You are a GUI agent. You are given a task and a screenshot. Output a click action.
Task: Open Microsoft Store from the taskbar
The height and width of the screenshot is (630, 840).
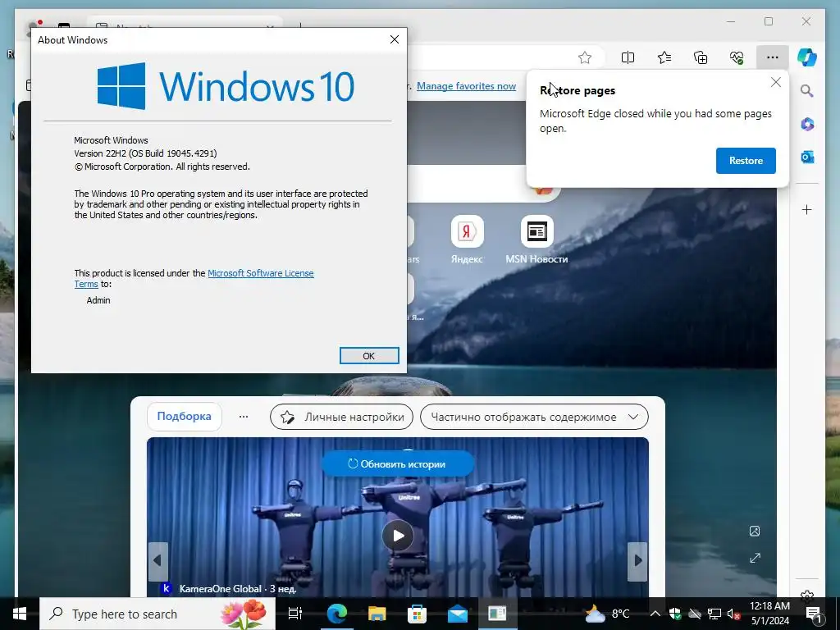point(417,614)
